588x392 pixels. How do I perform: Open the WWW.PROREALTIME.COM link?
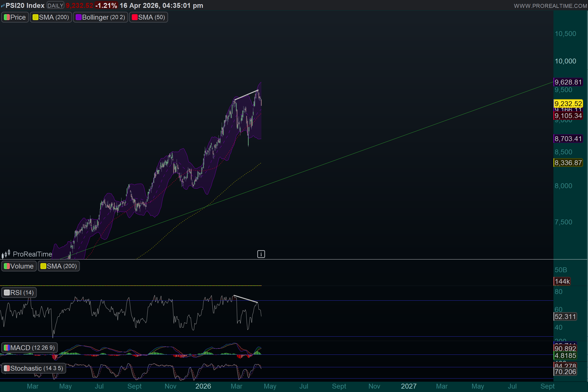[x=551, y=6]
